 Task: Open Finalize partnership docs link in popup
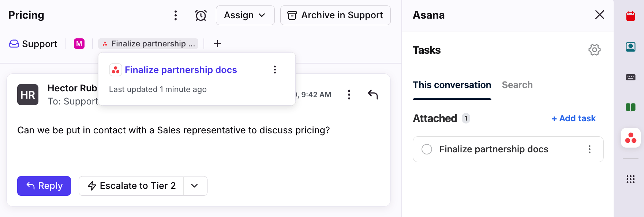click(x=181, y=70)
